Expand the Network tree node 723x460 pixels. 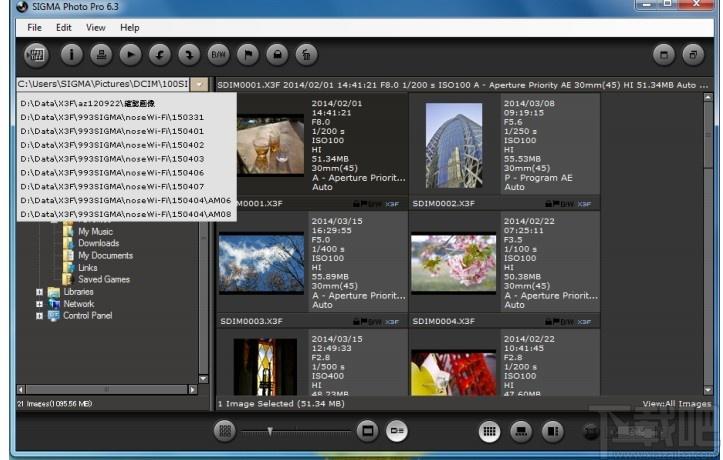coord(39,304)
